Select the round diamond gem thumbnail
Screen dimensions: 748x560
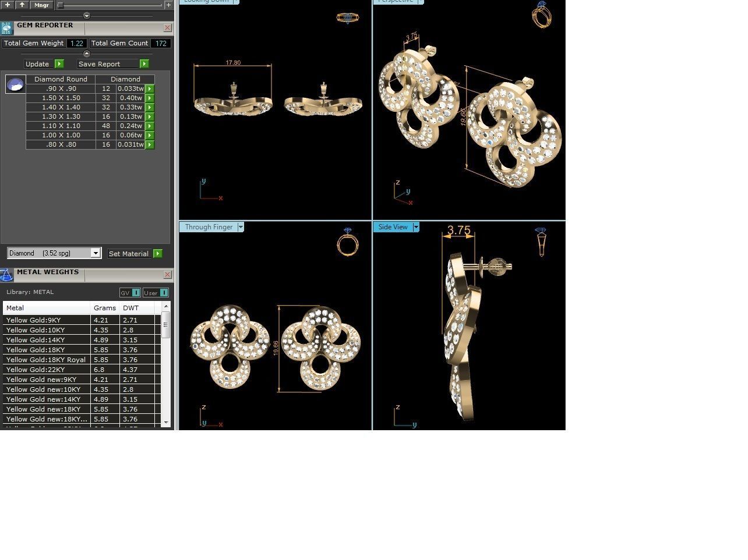pyautogui.click(x=15, y=84)
